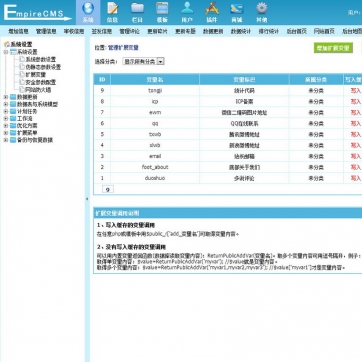362x362 pixels.
Task: Click the folder icon beside 计划任务
Action: (13, 111)
